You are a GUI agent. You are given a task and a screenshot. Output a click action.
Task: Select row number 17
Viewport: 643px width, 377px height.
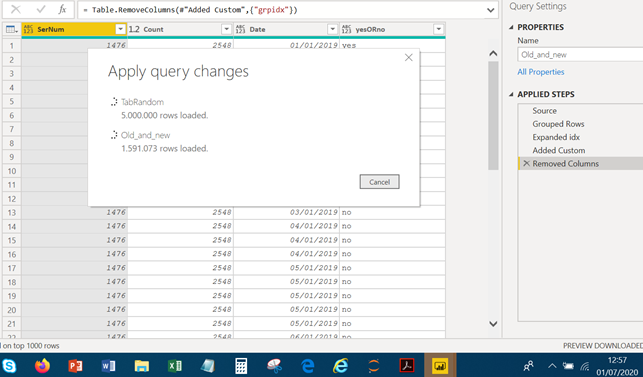pyautogui.click(x=12, y=268)
